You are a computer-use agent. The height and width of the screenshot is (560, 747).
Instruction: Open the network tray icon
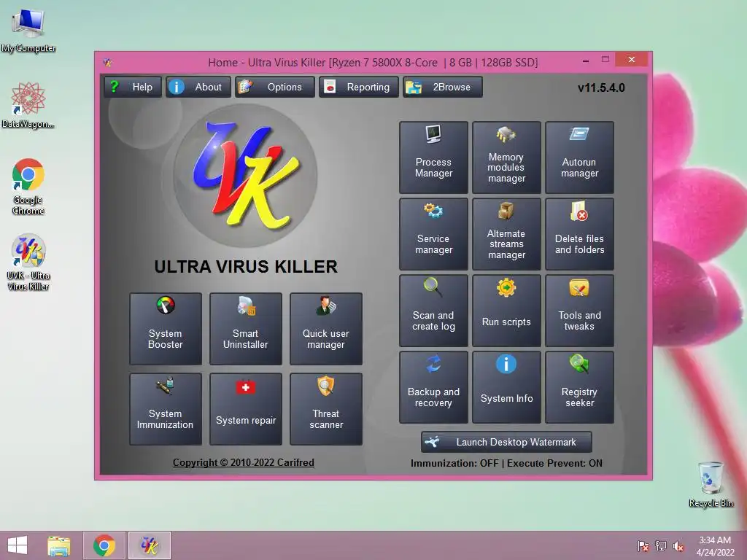click(661, 546)
